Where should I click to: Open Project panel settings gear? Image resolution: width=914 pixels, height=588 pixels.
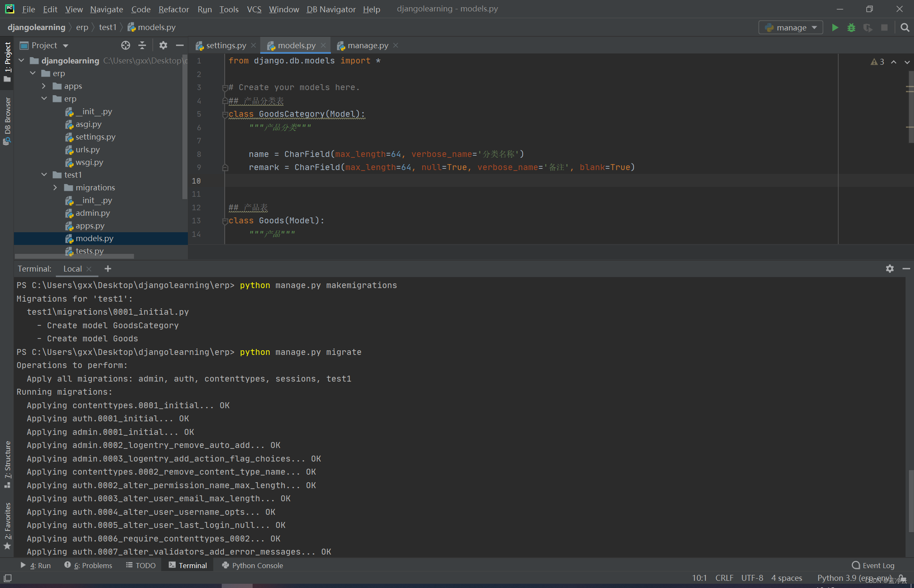[163, 45]
